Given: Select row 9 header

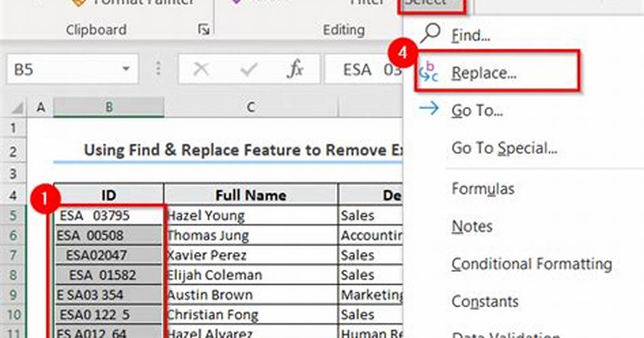Looking at the screenshot, I should [13, 295].
